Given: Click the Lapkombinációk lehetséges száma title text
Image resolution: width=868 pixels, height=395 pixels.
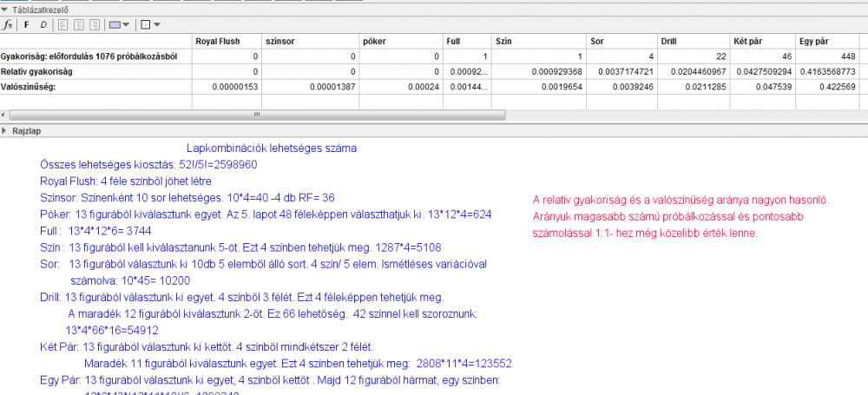Looking at the screenshot, I should coord(271,148).
